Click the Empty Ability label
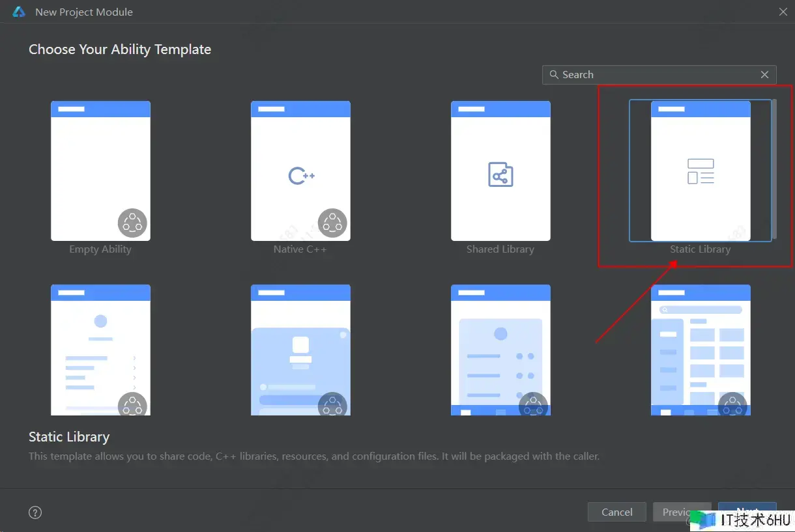 pyautogui.click(x=100, y=249)
